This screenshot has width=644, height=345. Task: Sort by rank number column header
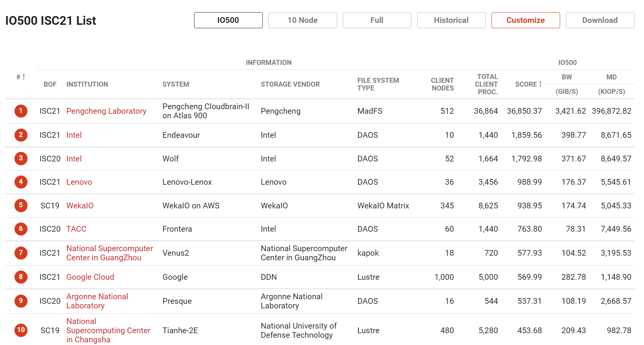click(21, 77)
